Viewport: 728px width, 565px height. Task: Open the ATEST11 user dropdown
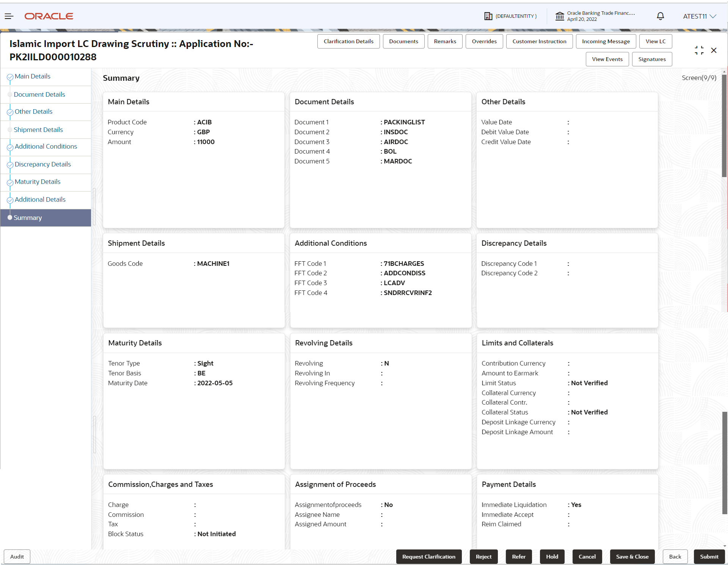tap(699, 16)
